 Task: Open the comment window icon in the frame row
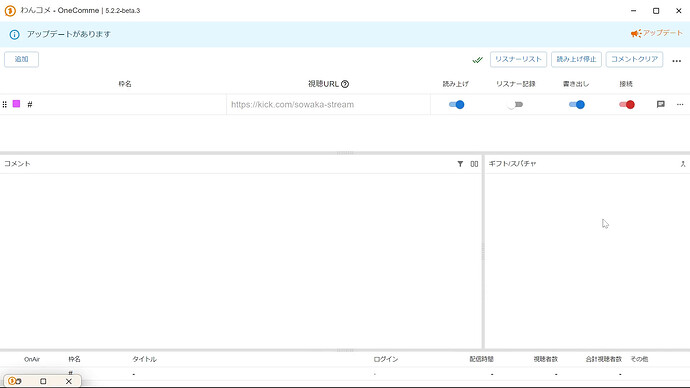(x=661, y=104)
